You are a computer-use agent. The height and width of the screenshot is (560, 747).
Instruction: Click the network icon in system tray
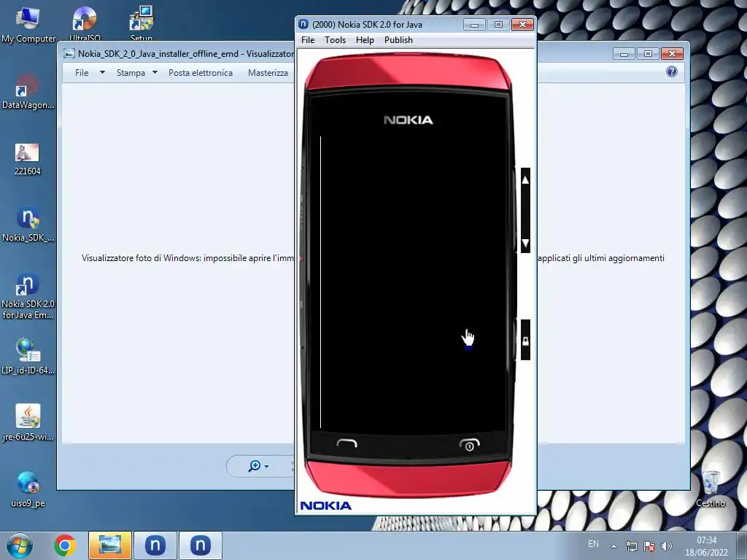tap(632, 546)
